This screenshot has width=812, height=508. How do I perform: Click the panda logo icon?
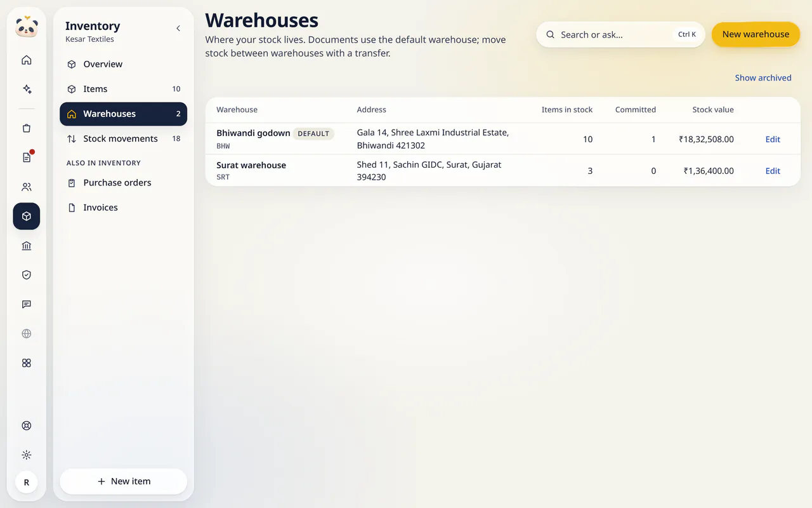(27, 27)
